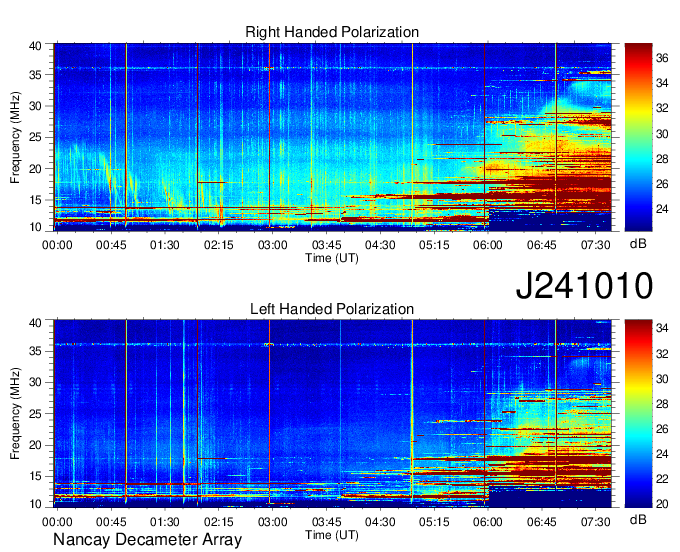Click the 00:45 tick under the right-handed plot

(x=111, y=245)
